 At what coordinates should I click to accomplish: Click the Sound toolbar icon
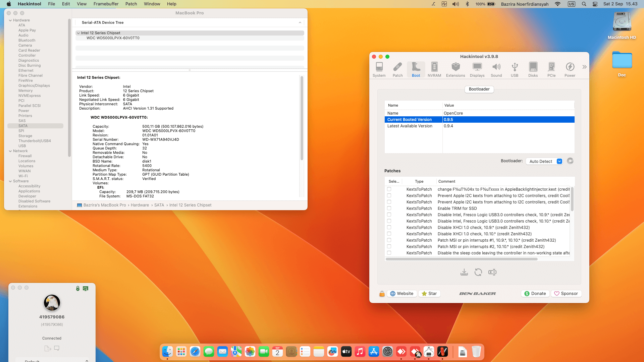coord(496,69)
